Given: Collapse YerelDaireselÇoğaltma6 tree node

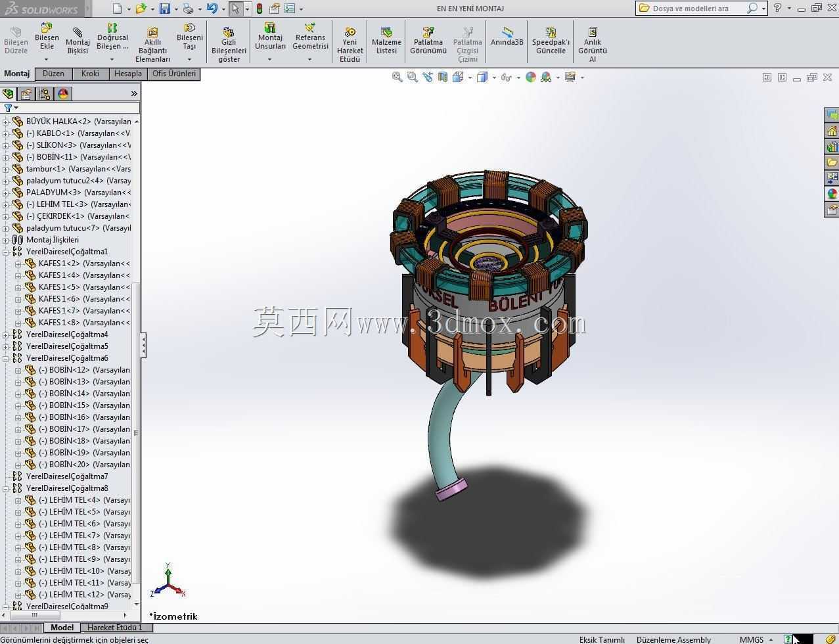Looking at the screenshot, I should click(6, 358).
